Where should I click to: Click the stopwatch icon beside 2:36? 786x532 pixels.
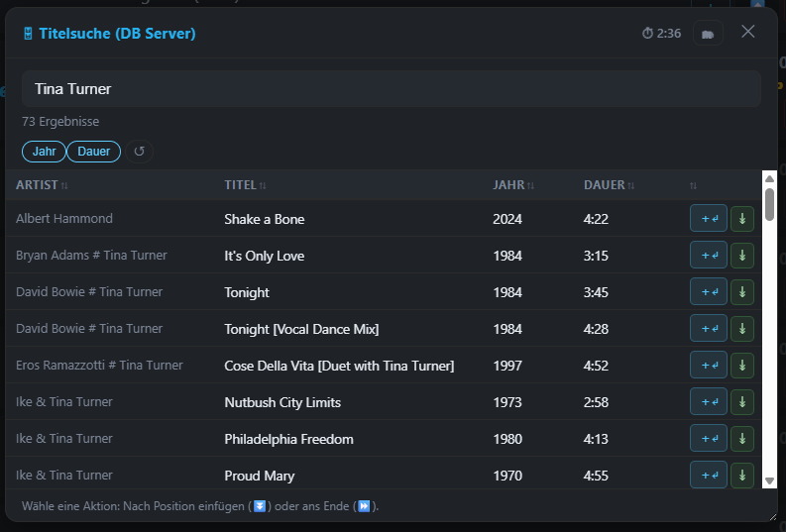[x=647, y=33]
